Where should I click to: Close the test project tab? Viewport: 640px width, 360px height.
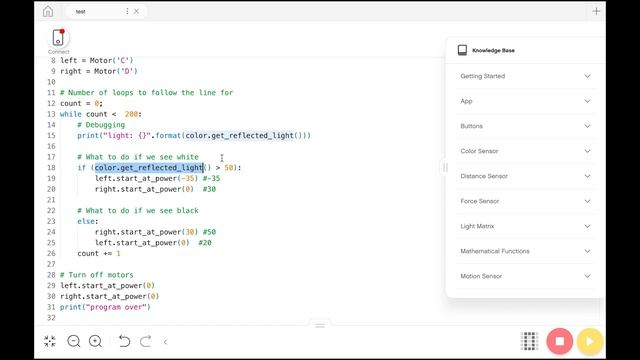coord(136,11)
